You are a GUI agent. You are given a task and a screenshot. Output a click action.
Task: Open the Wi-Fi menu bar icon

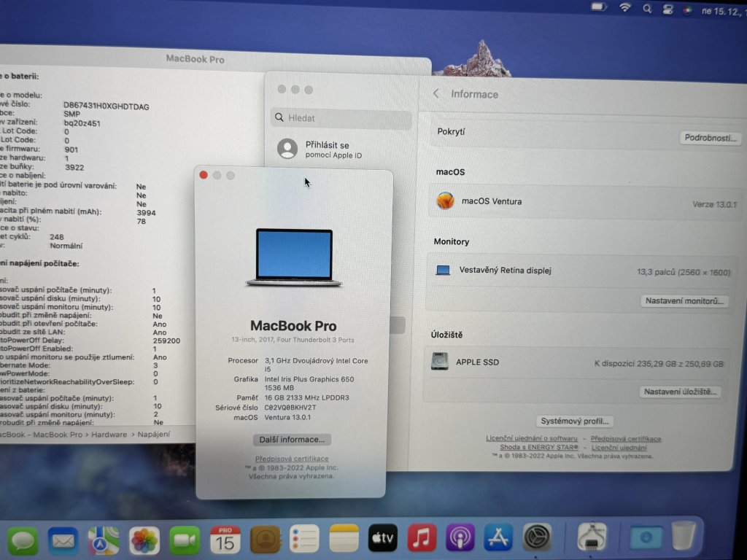(x=625, y=7)
